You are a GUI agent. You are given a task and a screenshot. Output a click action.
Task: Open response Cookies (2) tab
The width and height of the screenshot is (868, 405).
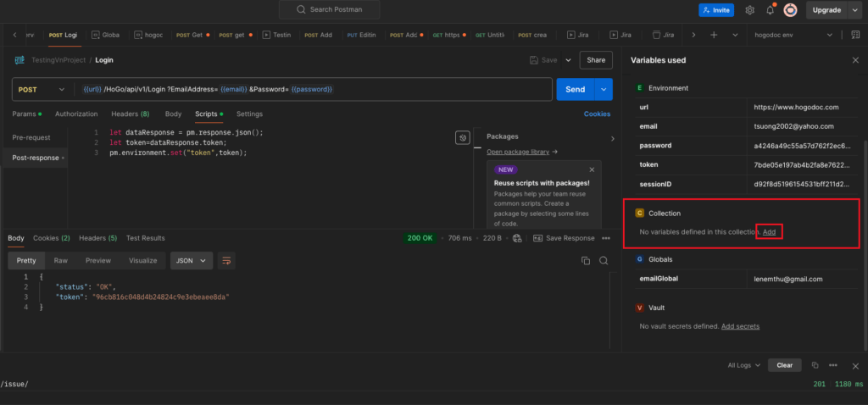(x=52, y=238)
